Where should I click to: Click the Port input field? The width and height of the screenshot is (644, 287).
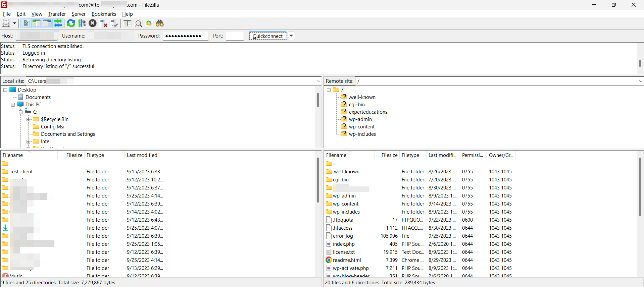[x=235, y=36]
